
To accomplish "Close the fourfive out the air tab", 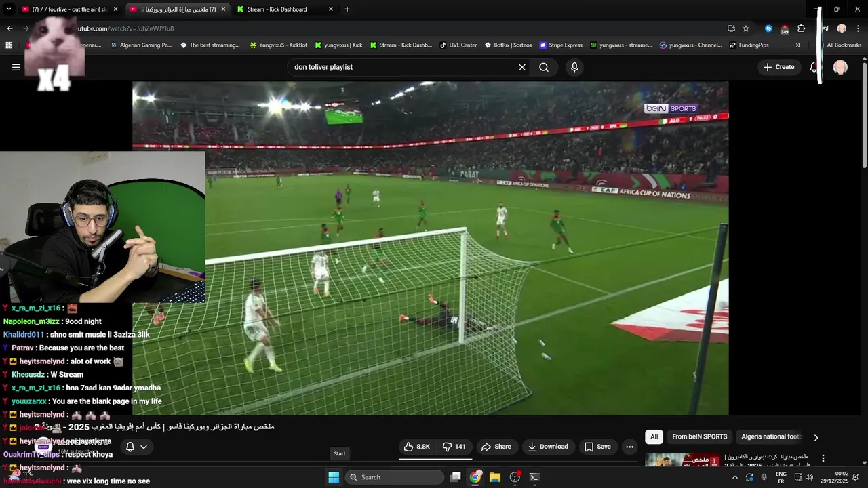I will [x=115, y=9].
